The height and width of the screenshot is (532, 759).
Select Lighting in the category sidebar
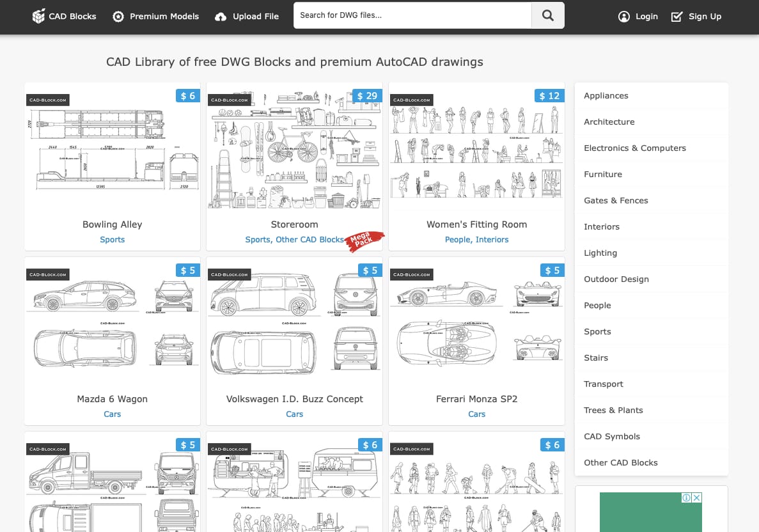(652, 253)
